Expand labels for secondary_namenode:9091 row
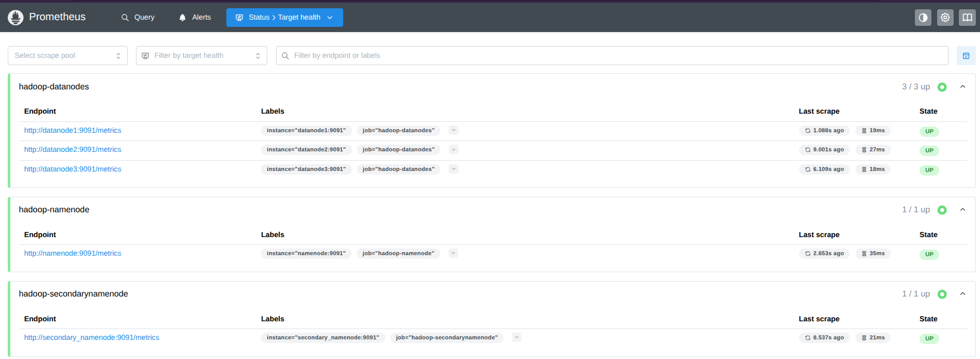980x359 pixels. coord(517,337)
